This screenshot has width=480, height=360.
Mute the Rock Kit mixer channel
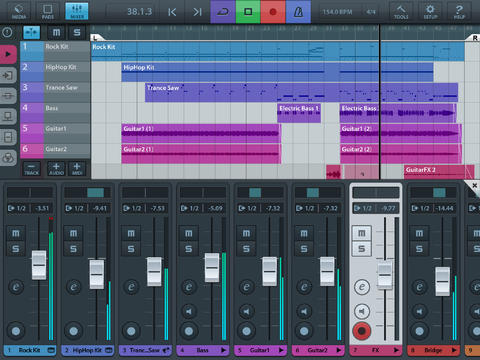point(16,233)
